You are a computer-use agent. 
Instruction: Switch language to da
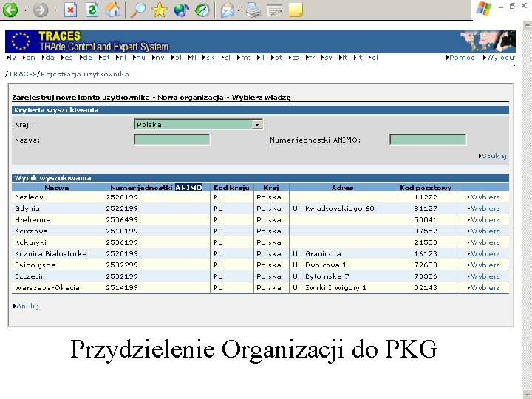pos(48,58)
